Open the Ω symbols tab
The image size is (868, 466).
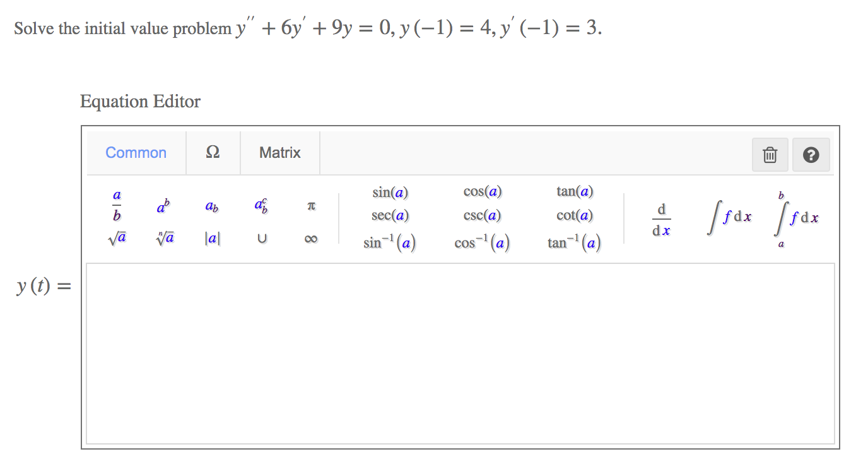click(x=213, y=152)
